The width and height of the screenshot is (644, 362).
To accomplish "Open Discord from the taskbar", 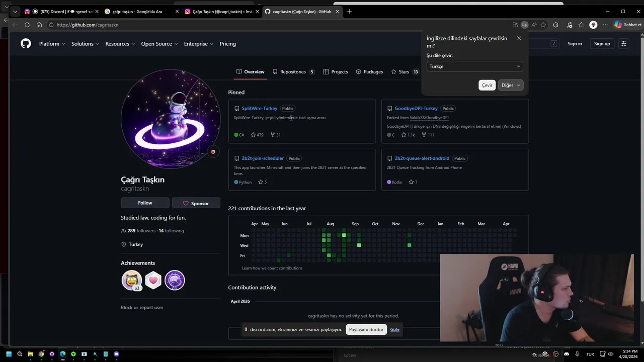I will click(x=116, y=354).
